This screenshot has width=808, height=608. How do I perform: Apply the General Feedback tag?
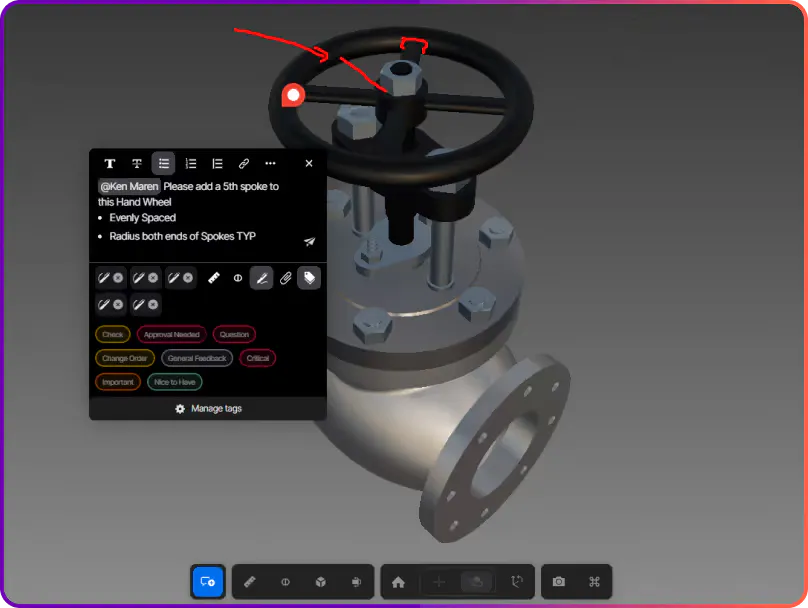(197, 358)
